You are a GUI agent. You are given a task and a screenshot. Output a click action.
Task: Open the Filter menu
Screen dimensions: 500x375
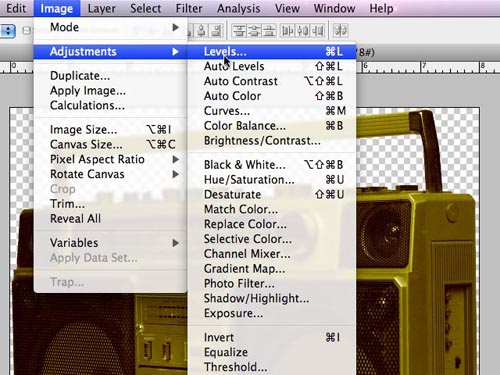(189, 8)
